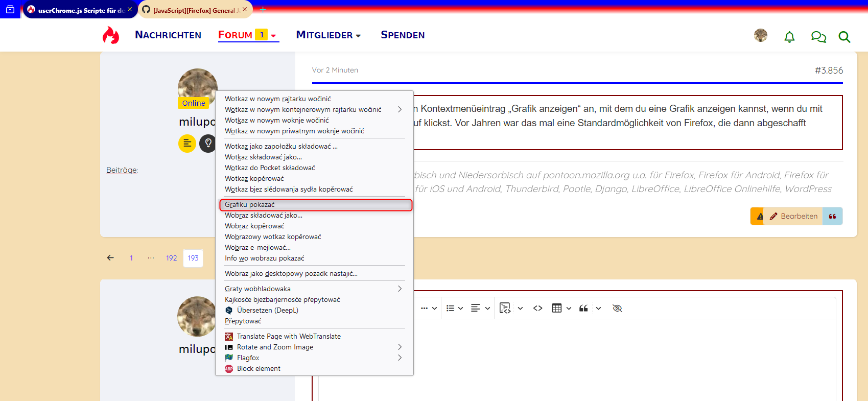Viewport: 868px width, 401px height.
Task: Click the Firefox View icon in the tab bar
Action: [10, 9]
